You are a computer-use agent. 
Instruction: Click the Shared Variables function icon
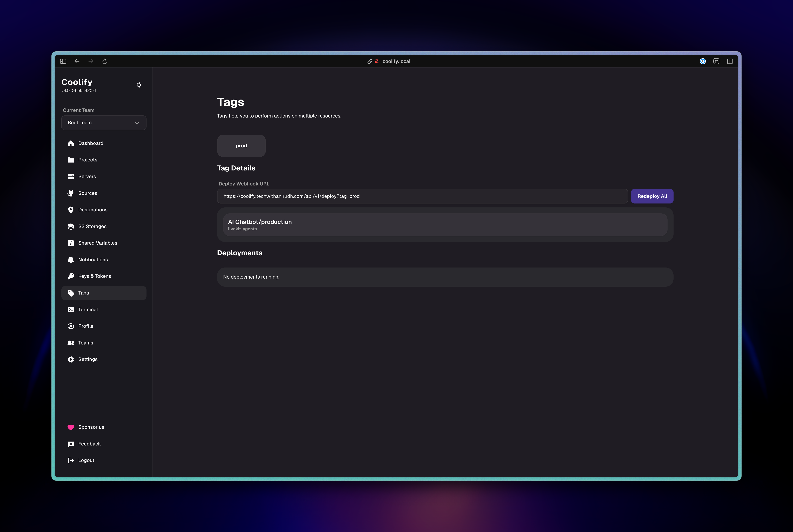pos(71,243)
